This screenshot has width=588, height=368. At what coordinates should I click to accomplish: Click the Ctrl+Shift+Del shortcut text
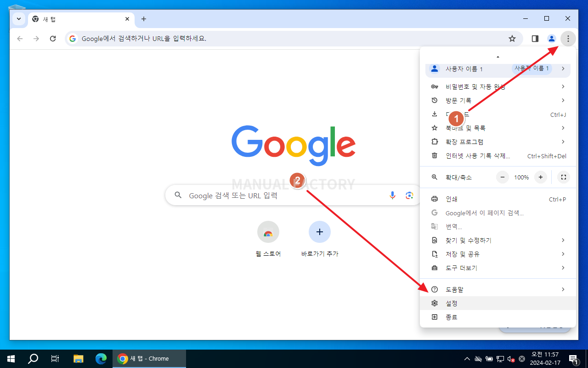(x=547, y=156)
